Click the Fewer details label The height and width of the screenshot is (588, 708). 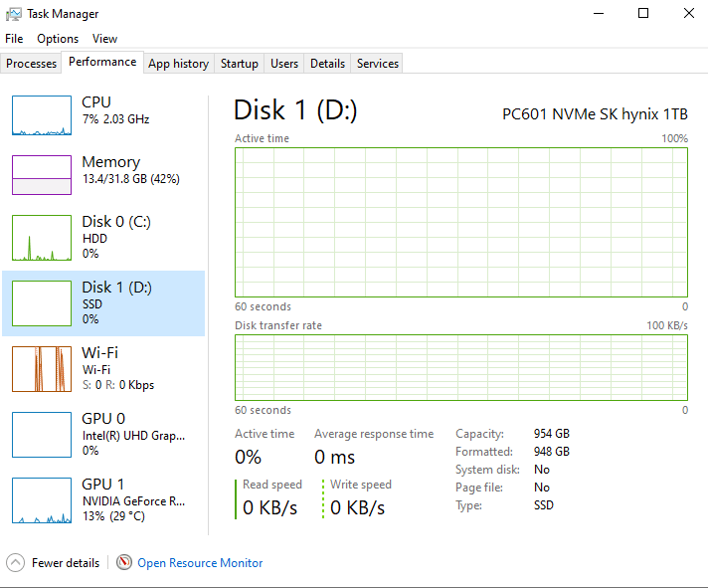point(66,563)
